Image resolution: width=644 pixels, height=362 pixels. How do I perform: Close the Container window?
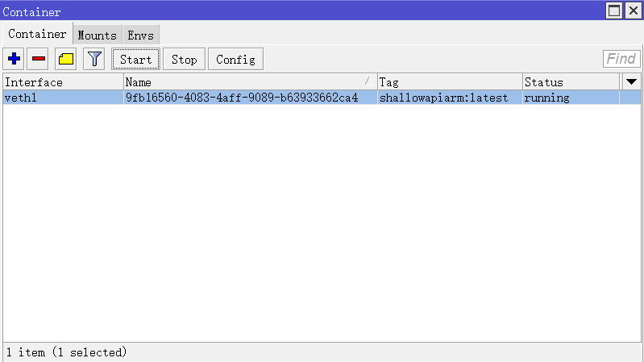(x=634, y=10)
